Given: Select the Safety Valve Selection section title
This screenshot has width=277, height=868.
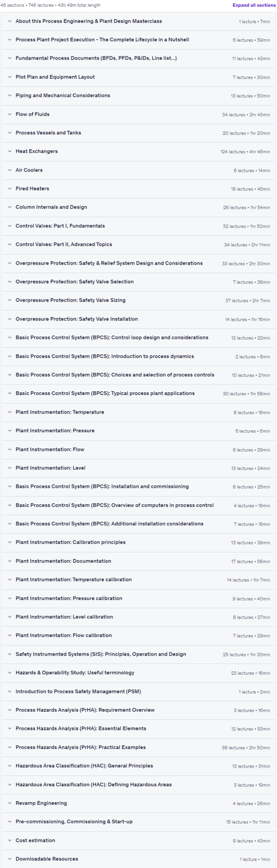Looking at the screenshot, I should click(74, 282).
